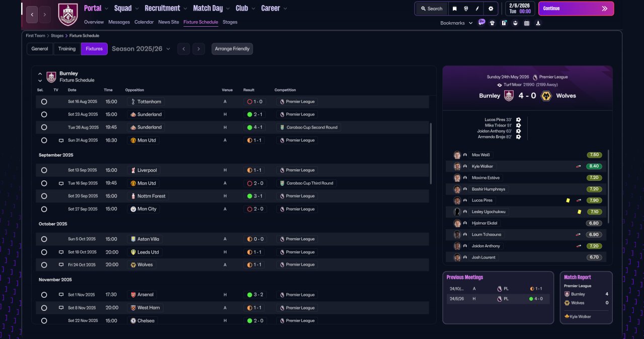Screen dimensions: 644x339
Task: Open the Calendar tab
Action: [x=144, y=22]
